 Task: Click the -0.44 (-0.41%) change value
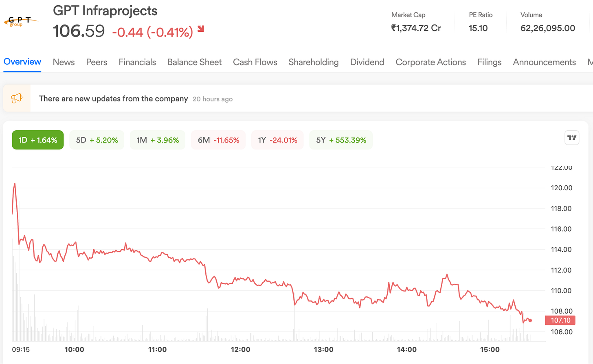pyautogui.click(x=152, y=32)
